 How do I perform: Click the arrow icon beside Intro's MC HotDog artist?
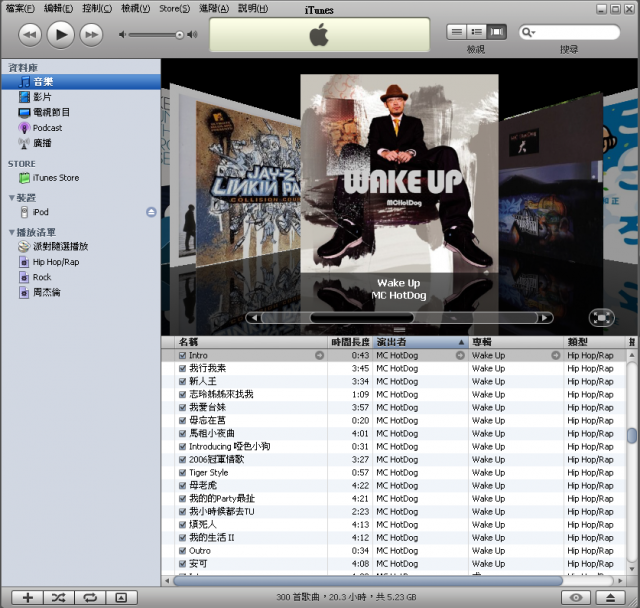point(460,355)
